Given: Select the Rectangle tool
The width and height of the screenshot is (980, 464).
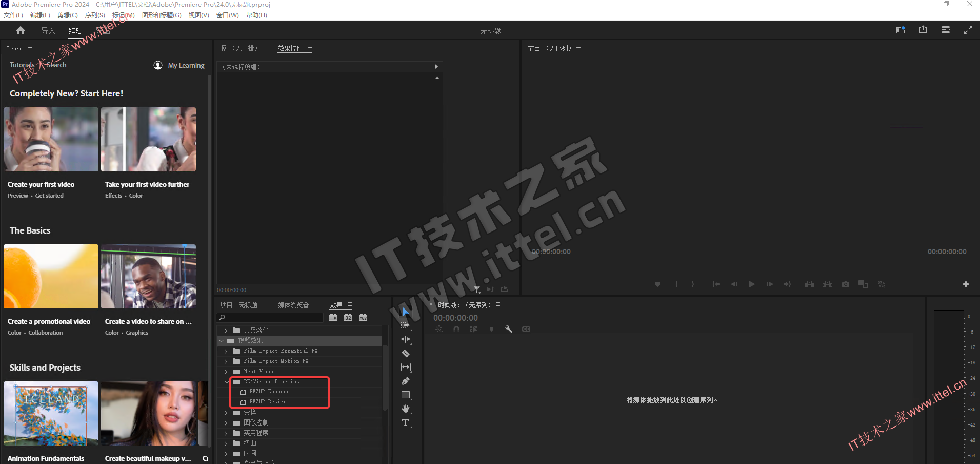Looking at the screenshot, I should point(406,395).
